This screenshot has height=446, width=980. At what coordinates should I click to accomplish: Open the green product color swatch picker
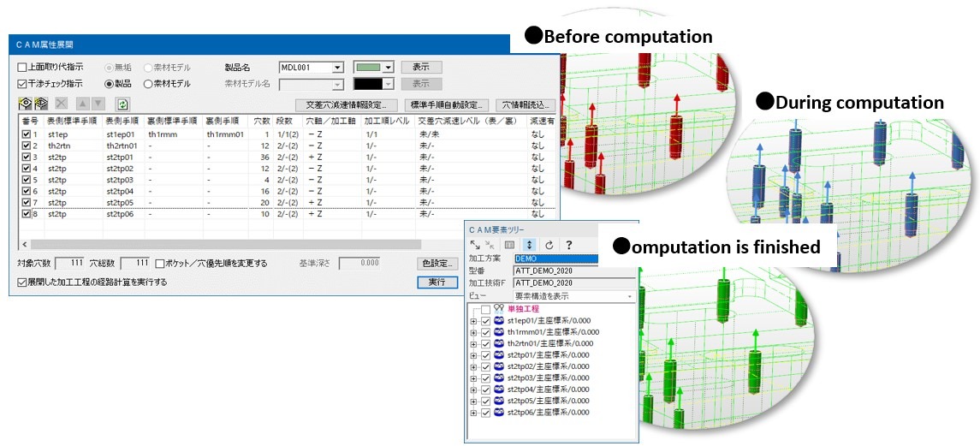click(x=388, y=67)
